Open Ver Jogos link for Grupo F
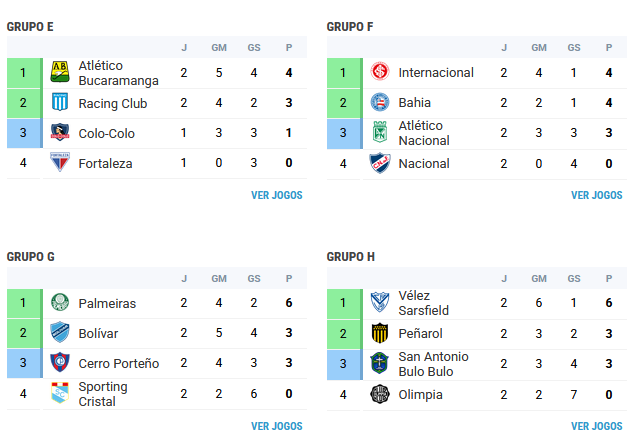The height and width of the screenshot is (443, 633). pos(597,195)
